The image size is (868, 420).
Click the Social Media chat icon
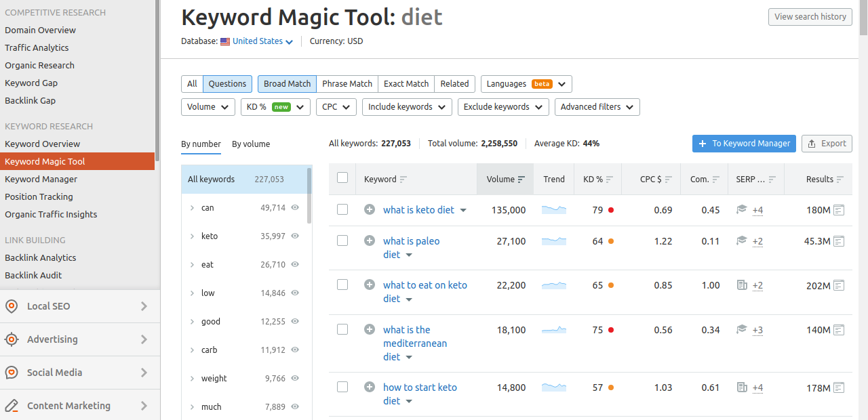click(x=12, y=373)
